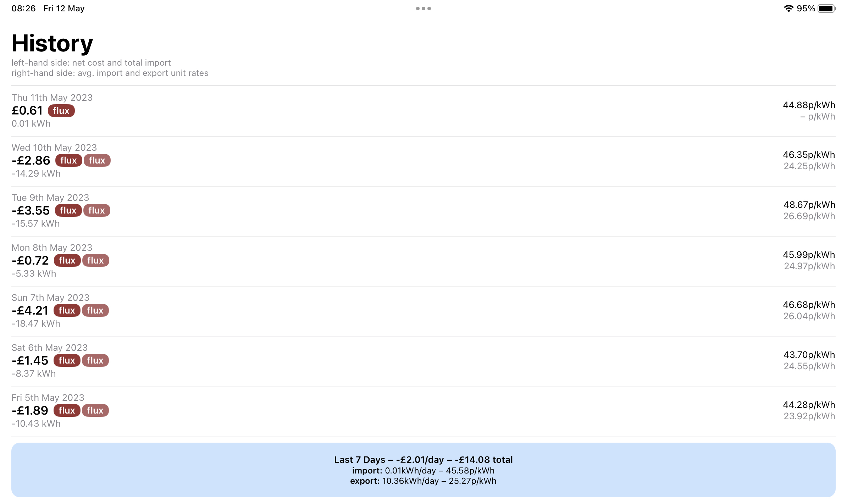
Task: Open the Fri 5th May 2023 entry
Action: coord(423,412)
